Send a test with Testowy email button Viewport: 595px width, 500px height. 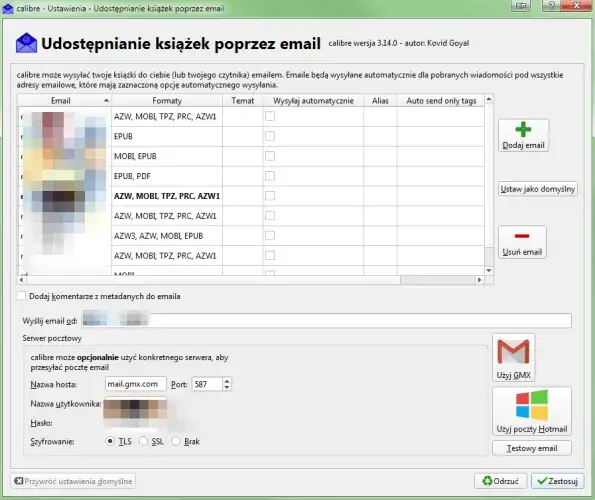click(x=532, y=448)
